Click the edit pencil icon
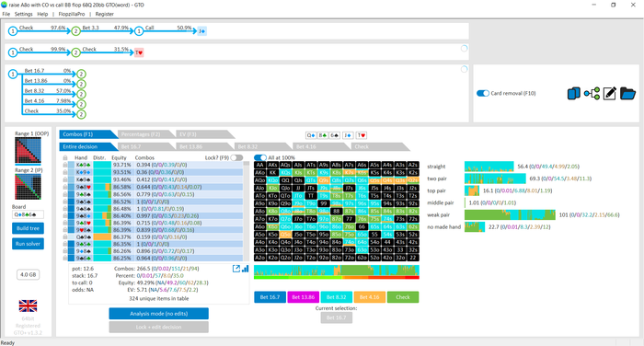Screen dimensions: 644x346 (x=609, y=93)
